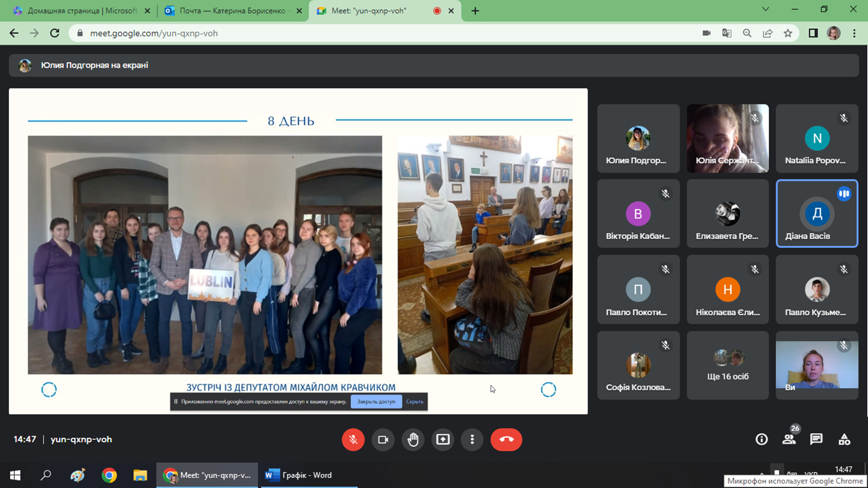Expand the tab search chevron
This screenshot has height=488, width=868.
[766, 10]
